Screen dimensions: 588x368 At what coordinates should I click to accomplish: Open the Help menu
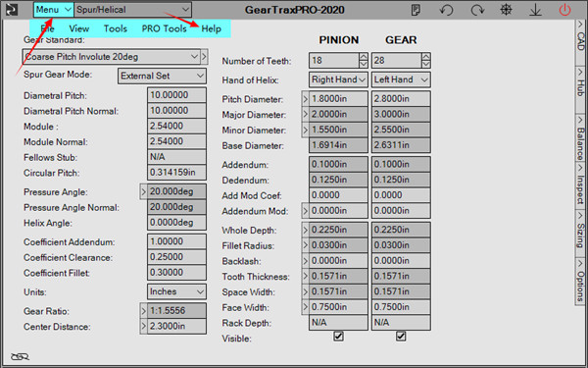[211, 28]
